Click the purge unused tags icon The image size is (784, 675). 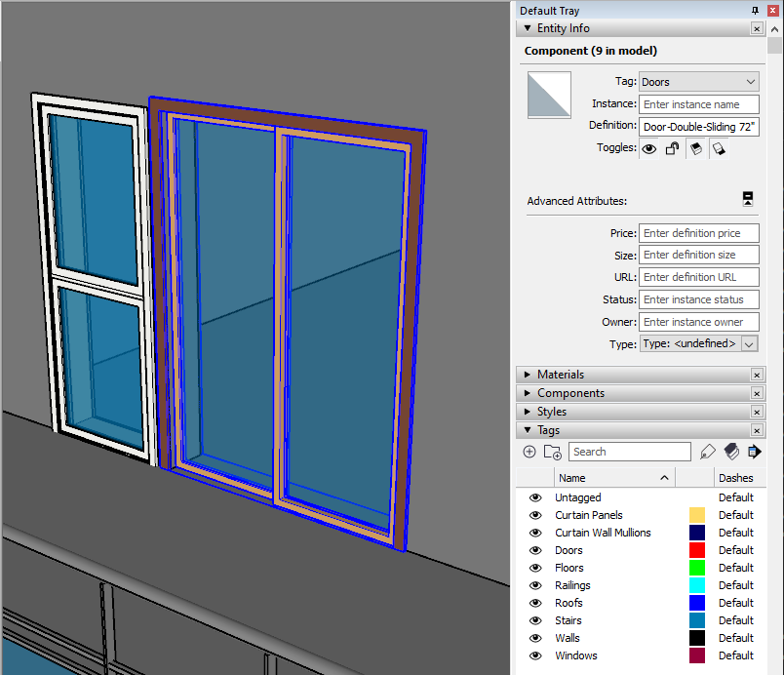click(x=731, y=452)
